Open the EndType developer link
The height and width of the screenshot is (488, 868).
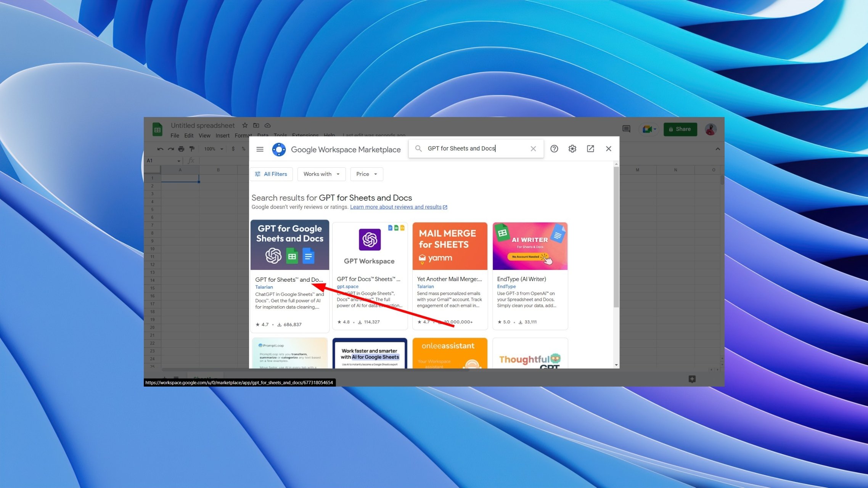coord(506,286)
